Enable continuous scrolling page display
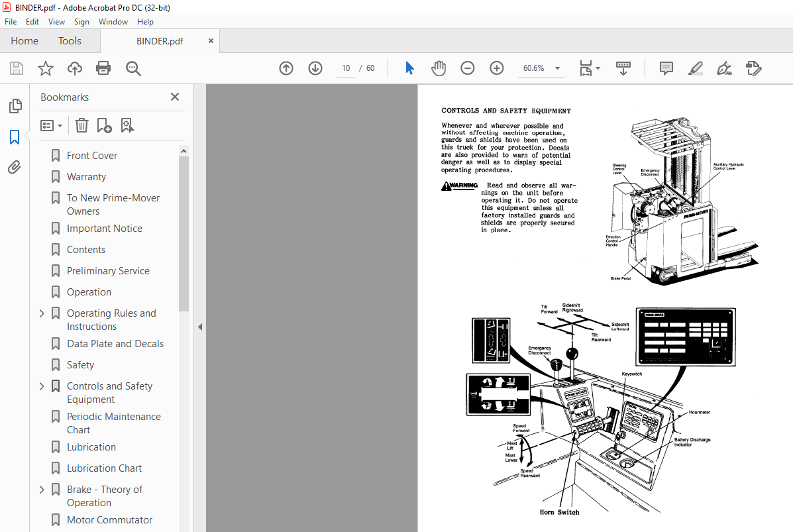 623,68
